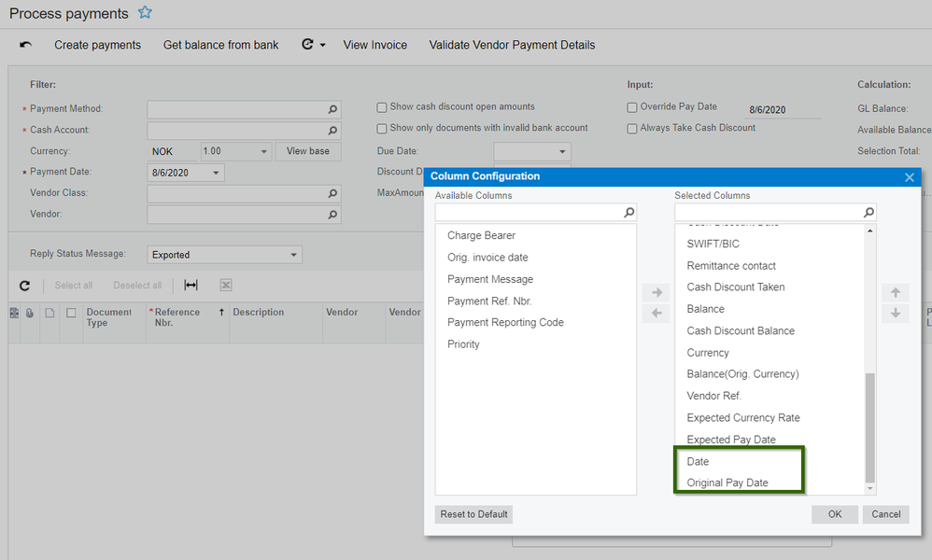The height and width of the screenshot is (560, 932).
Task: Enable Show cash discount open amounts
Action: (x=381, y=106)
